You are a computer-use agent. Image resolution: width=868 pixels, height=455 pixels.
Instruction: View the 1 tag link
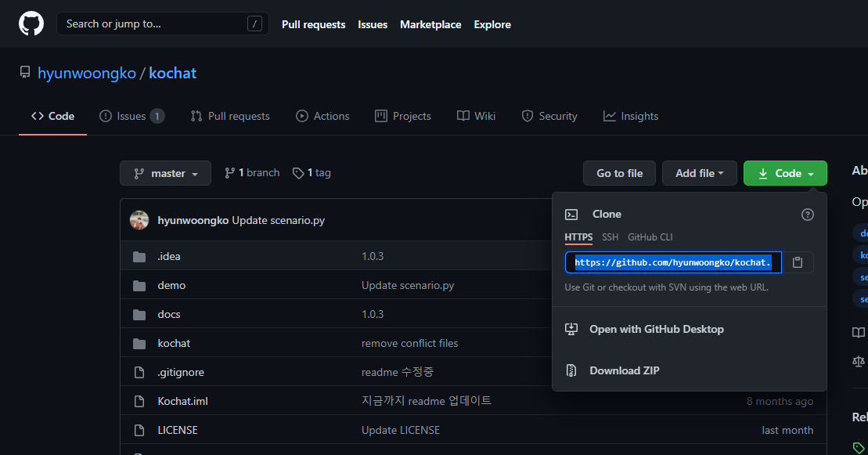(312, 173)
